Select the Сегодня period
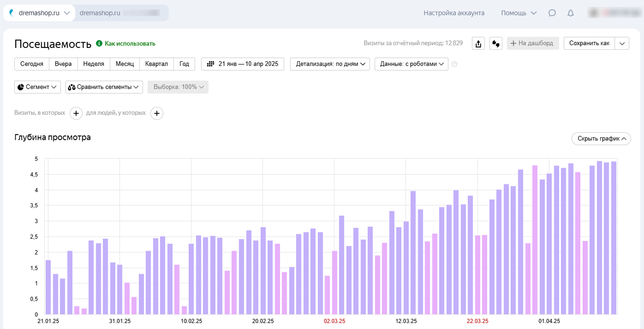Screen dimensions: 644x329 pos(32,64)
